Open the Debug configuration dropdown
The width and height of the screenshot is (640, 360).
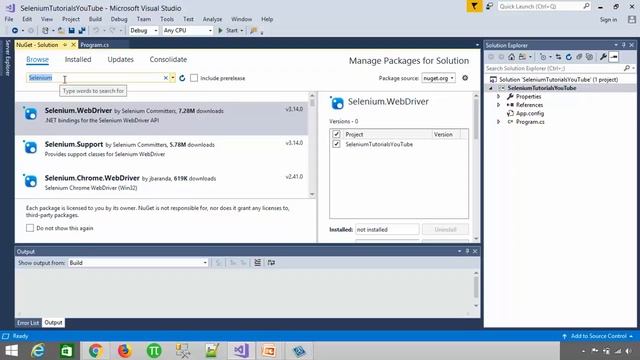143,31
